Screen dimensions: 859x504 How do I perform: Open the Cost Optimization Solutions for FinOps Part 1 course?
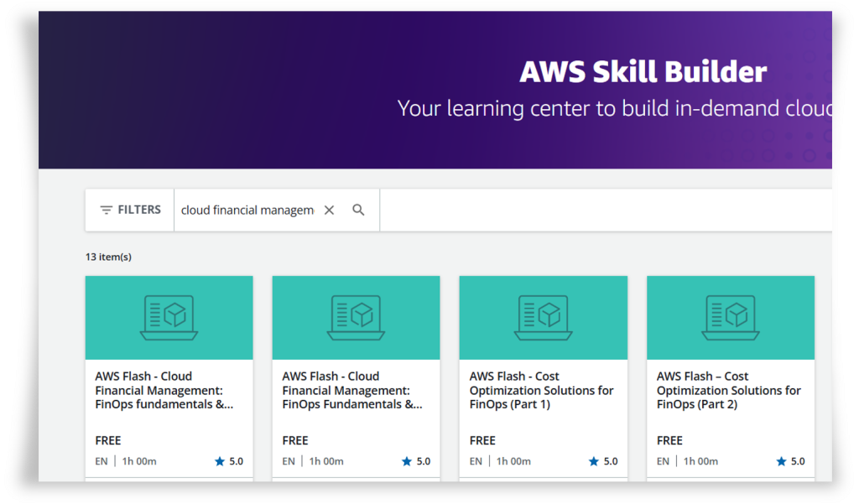point(542,390)
